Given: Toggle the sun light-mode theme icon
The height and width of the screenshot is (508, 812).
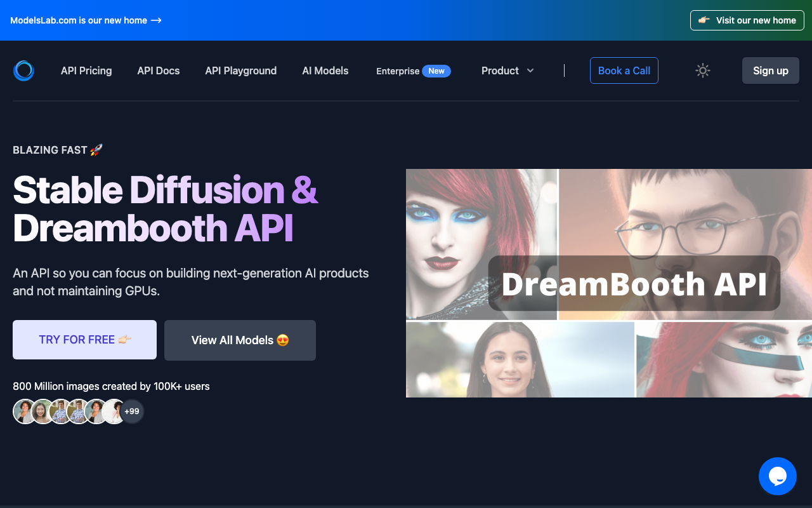Looking at the screenshot, I should click(x=702, y=70).
